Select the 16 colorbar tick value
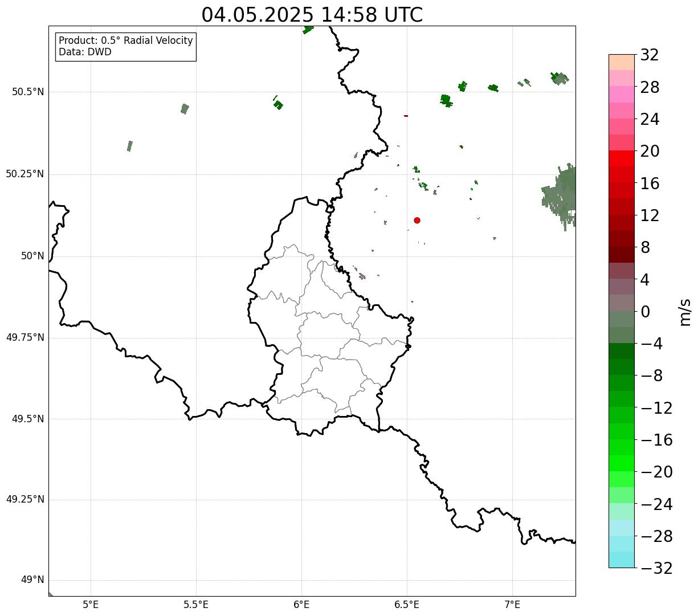This screenshot has width=698, height=616. [x=650, y=183]
